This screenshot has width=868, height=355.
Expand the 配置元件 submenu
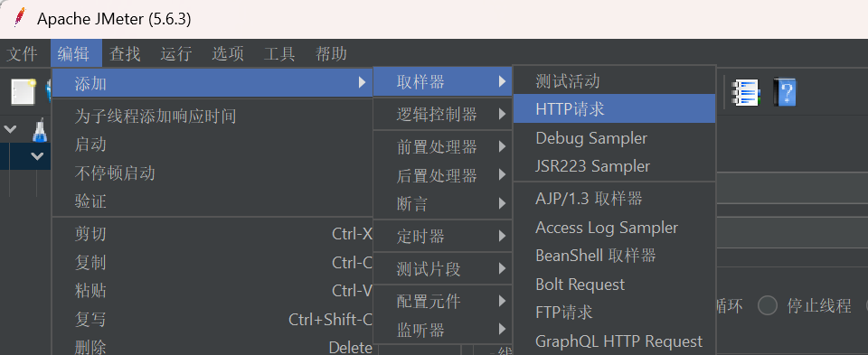pyautogui.click(x=443, y=302)
